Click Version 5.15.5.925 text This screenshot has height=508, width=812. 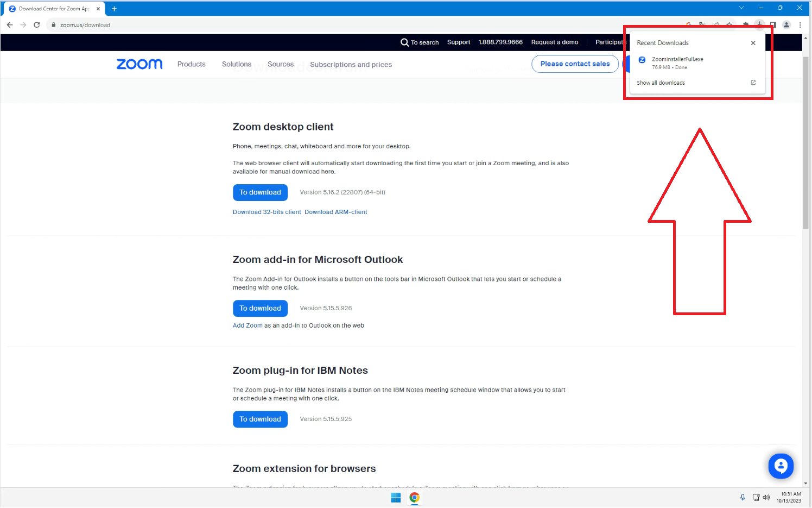pyautogui.click(x=326, y=419)
